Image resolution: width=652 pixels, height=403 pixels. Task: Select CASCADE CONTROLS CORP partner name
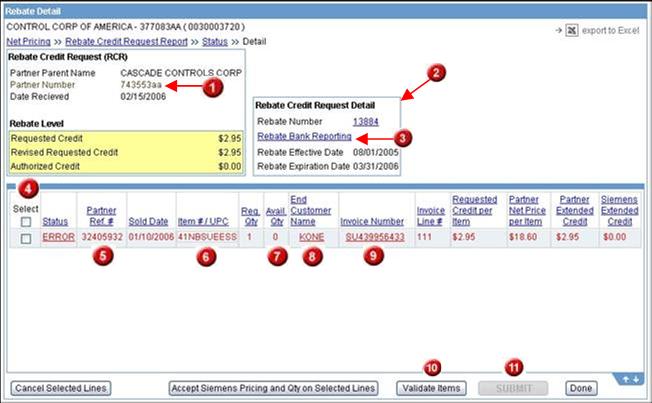(181, 73)
